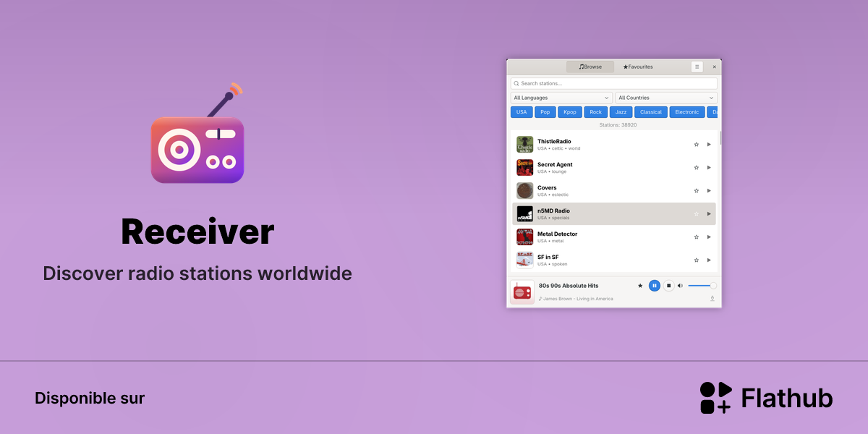Select the Metal Detector station name
The width and height of the screenshot is (868, 434).
click(558, 234)
